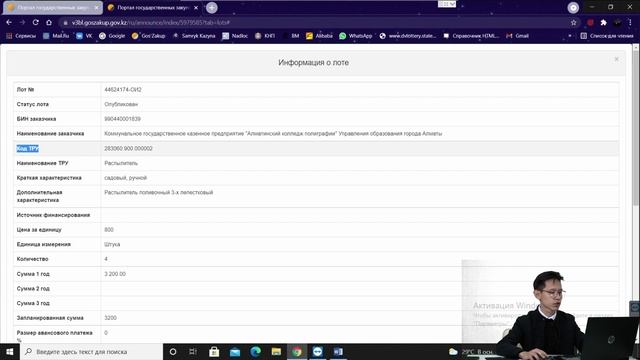Open the www.dvlottery.state bookmark
The height and width of the screenshot is (360, 640).
(x=408, y=36)
